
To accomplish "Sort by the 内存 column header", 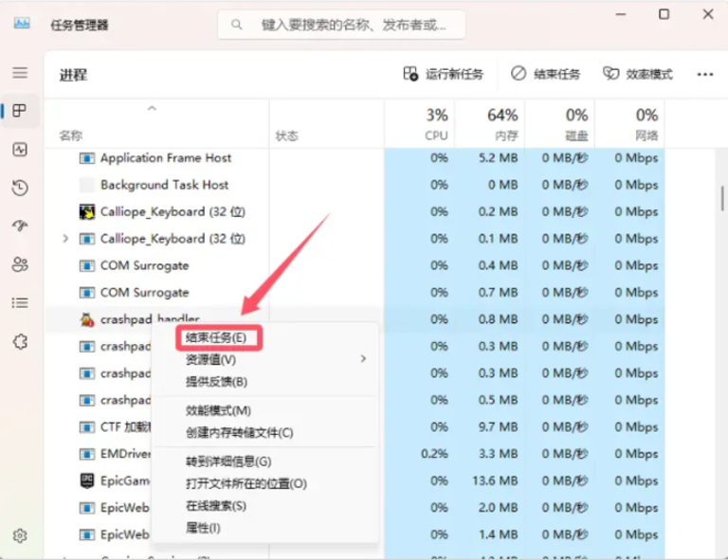I will click(491, 124).
